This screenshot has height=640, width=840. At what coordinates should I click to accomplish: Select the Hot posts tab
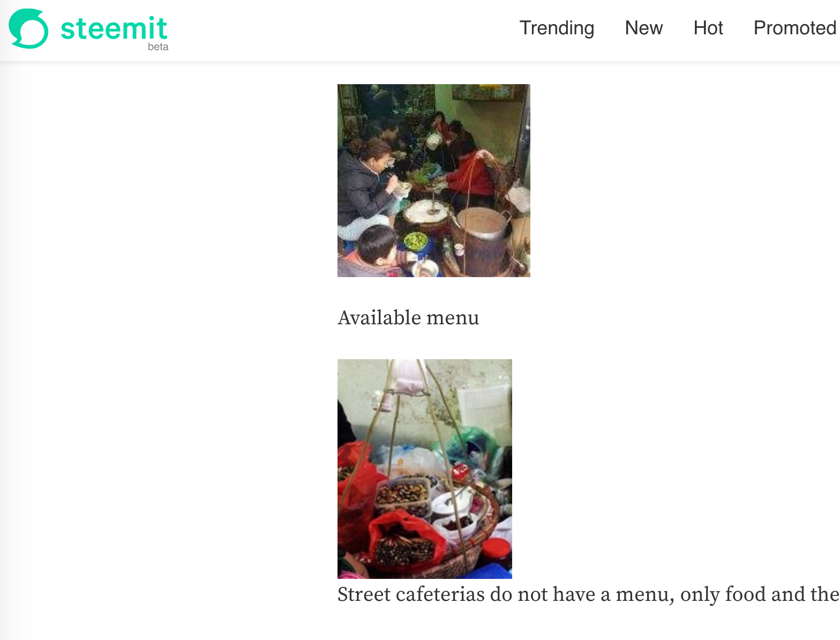[x=708, y=28]
